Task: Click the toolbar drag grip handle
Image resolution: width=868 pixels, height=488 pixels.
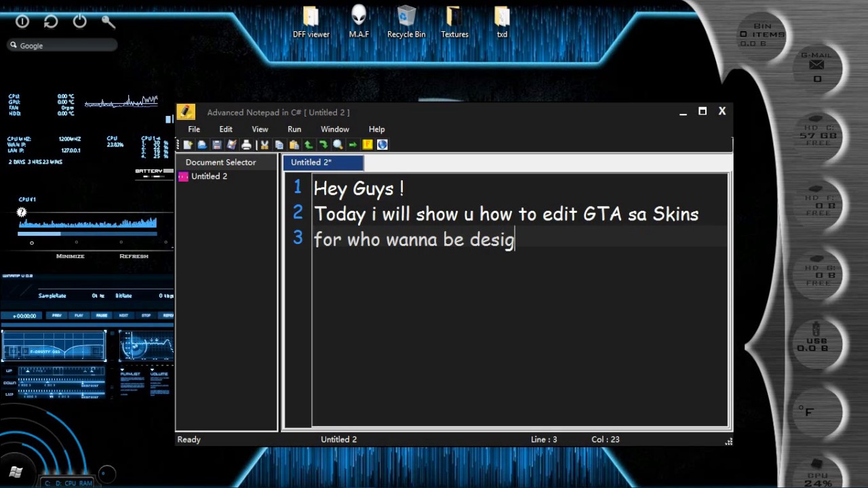Action: pos(178,144)
